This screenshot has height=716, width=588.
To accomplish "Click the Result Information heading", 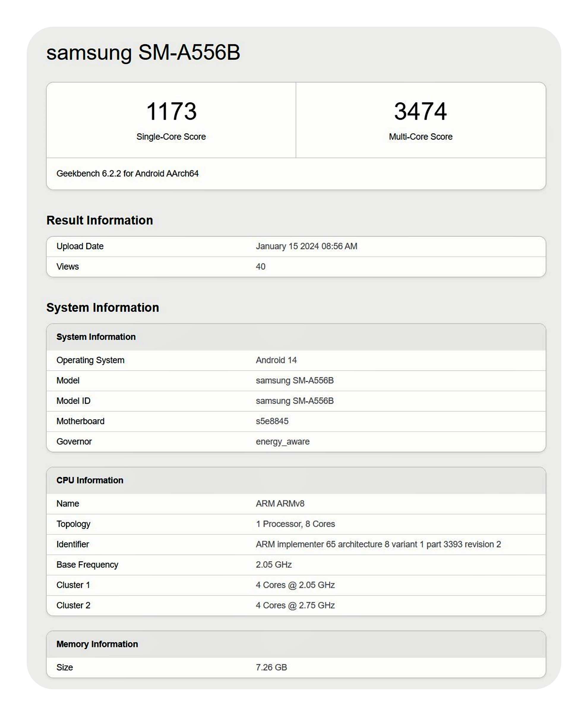I will pyautogui.click(x=99, y=220).
